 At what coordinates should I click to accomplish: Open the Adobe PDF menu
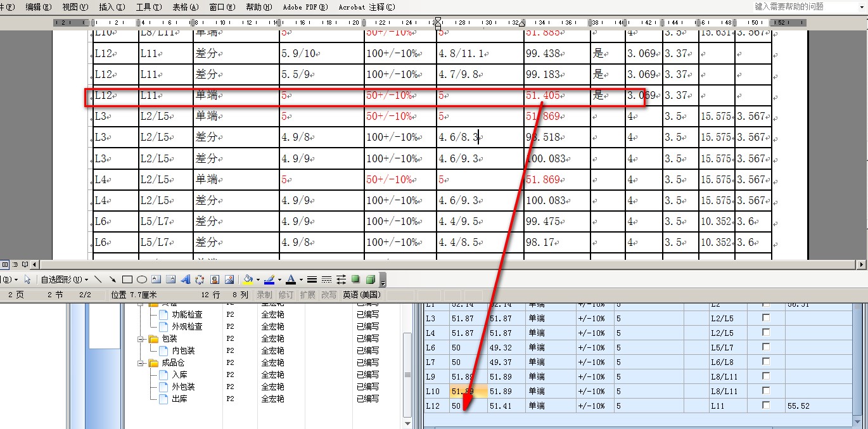(305, 7)
